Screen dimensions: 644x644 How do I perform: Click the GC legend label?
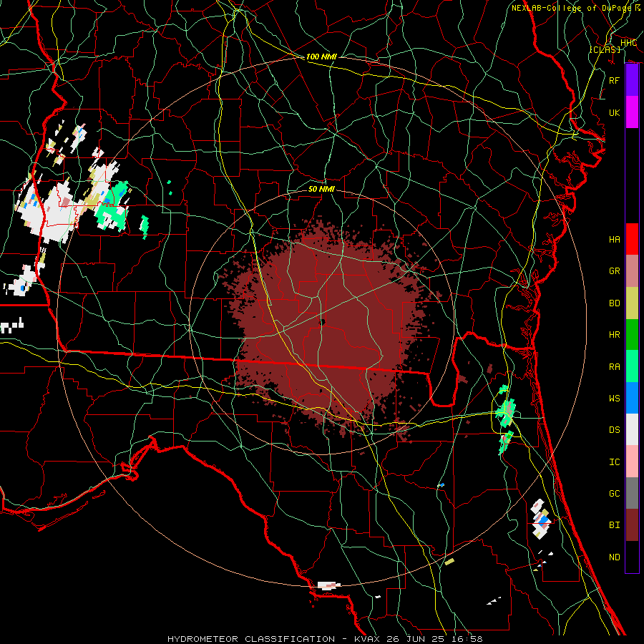[615, 493]
